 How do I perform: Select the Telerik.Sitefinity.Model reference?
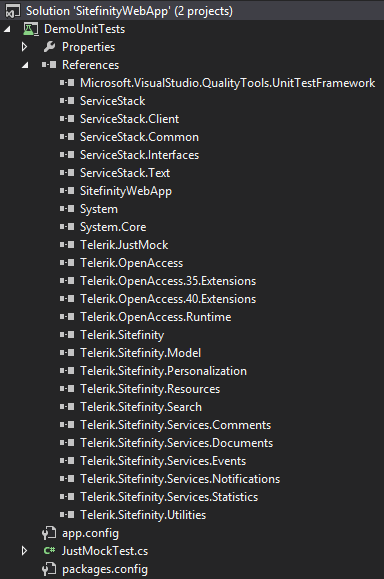point(141,353)
